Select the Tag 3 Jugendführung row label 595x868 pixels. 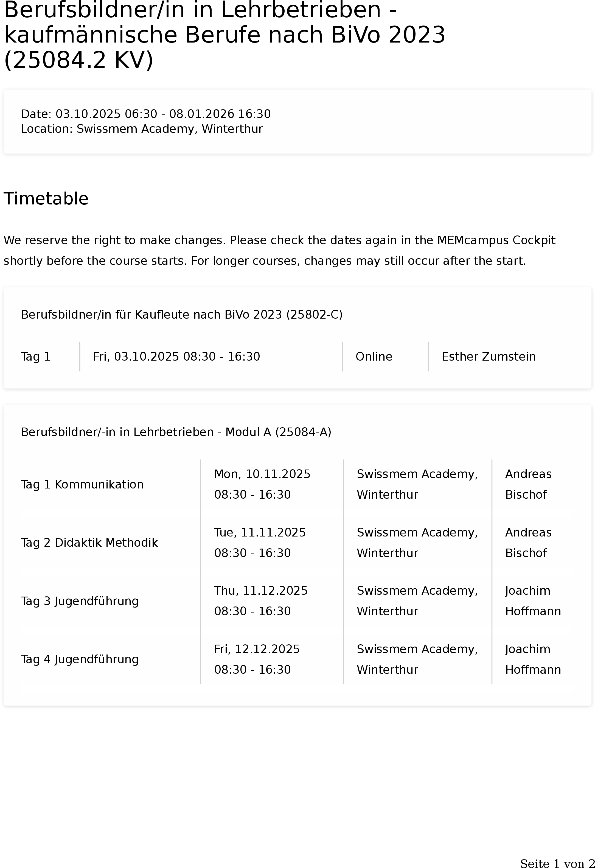(80, 601)
